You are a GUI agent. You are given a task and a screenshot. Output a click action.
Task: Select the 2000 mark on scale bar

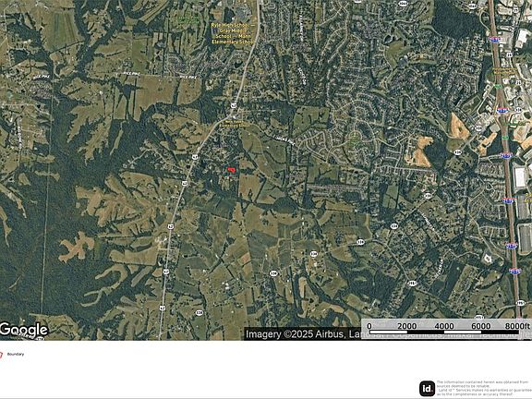coord(406,326)
